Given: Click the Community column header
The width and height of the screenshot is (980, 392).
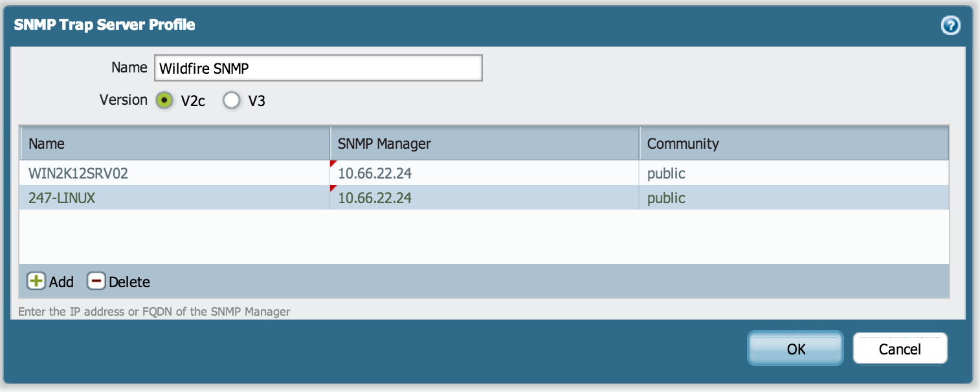Looking at the screenshot, I should (x=683, y=143).
